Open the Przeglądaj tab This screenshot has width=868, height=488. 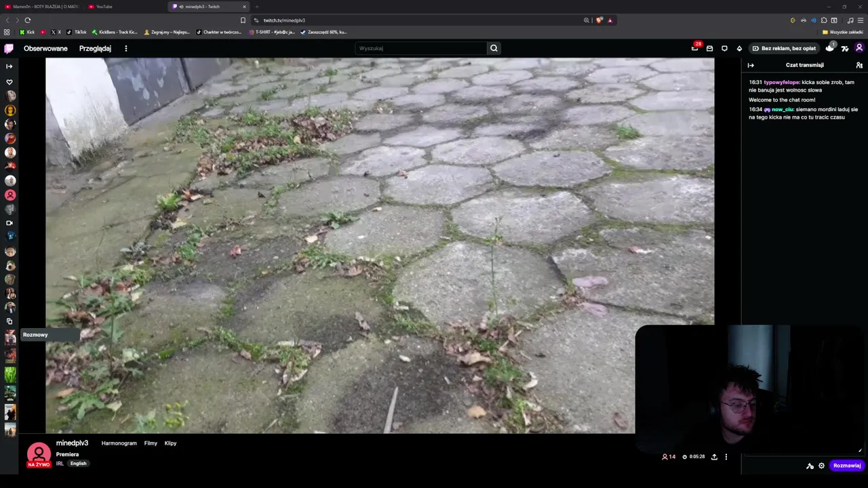tap(95, 48)
